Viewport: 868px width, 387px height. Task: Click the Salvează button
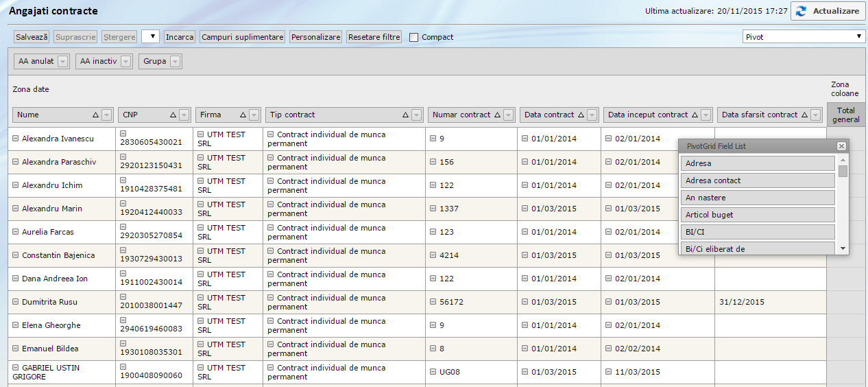32,37
